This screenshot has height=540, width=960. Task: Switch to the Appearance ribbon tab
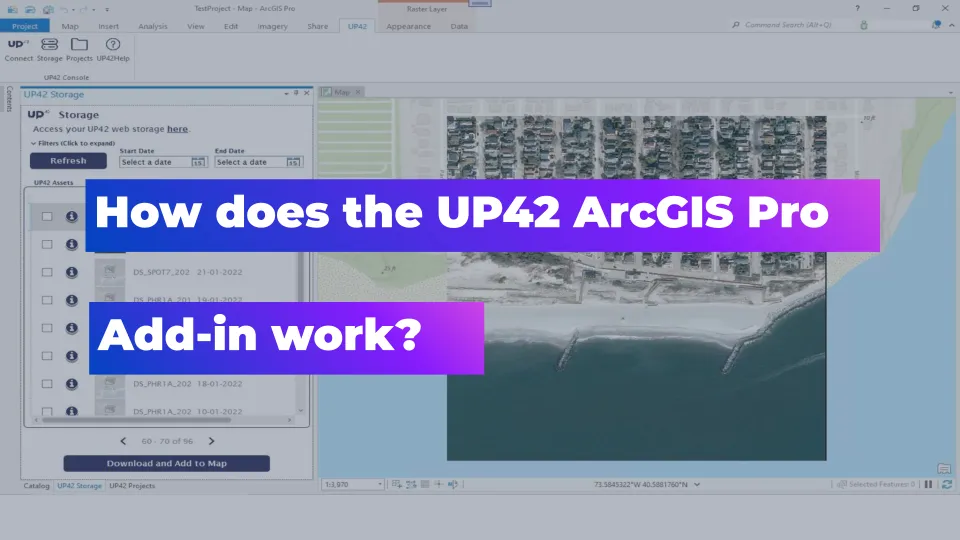pyautogui.click(x=408, y=26)
